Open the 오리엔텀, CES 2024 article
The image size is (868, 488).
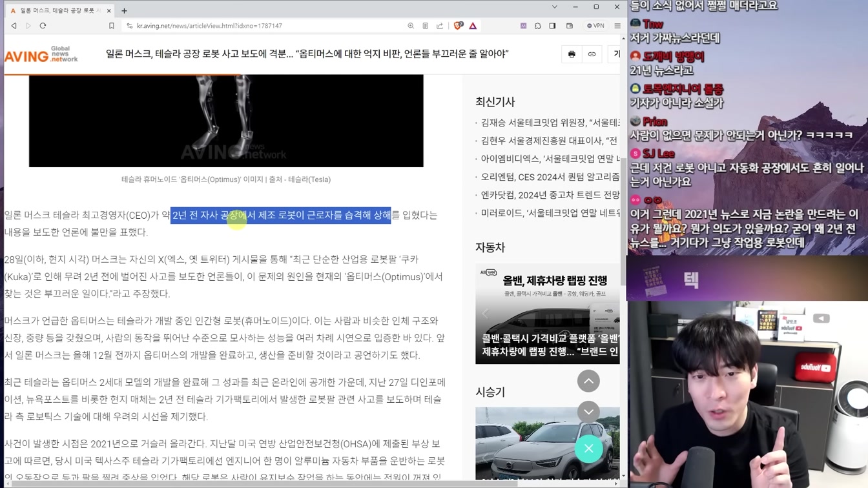pos(550,176)
